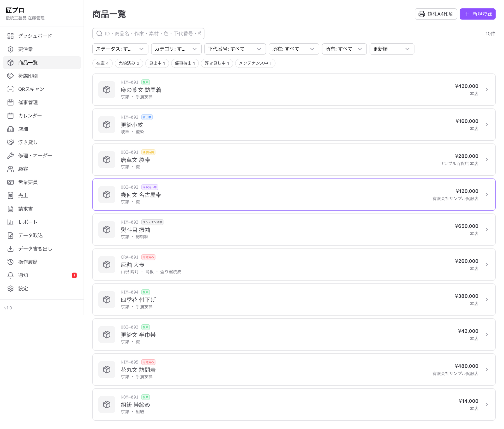The image size is (504, 429).
Task: Expand the ステータス dropdown filter
Action: 120,49
